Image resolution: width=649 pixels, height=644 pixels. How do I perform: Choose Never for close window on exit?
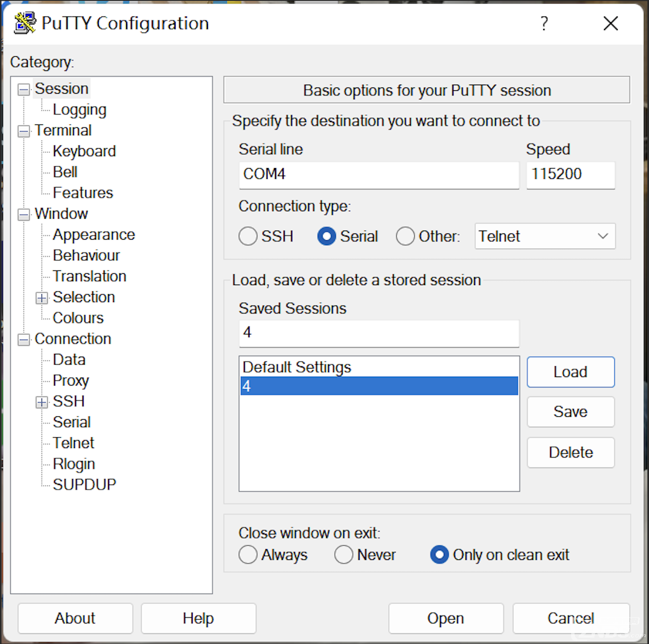pyautogui.click(x=344, y=555)
